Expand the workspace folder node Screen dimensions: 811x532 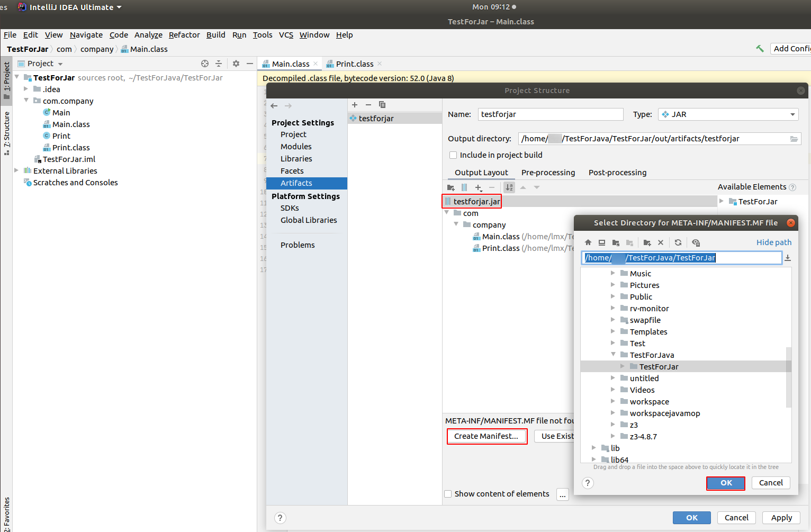point(613,401)
